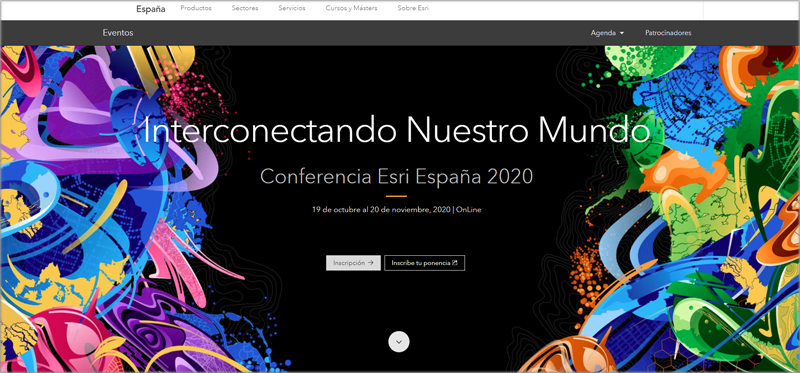Open the Sobre Esri menu
Screen dimensions: 800x373
pyautogui.click(x=413, y=8)
